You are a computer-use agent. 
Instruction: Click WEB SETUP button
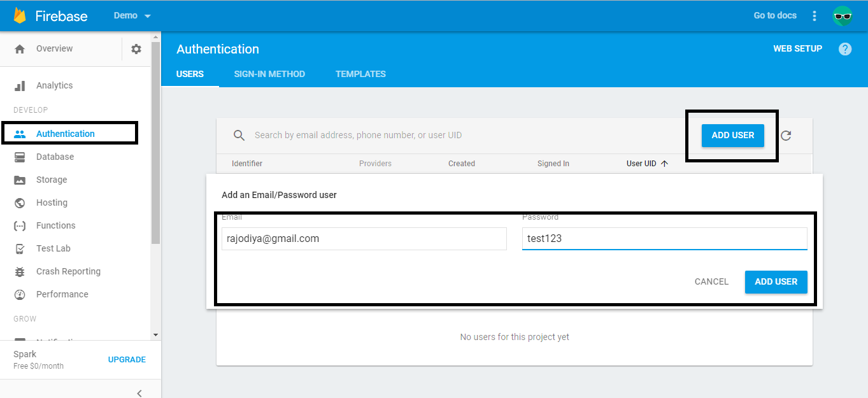click(797, 48)
